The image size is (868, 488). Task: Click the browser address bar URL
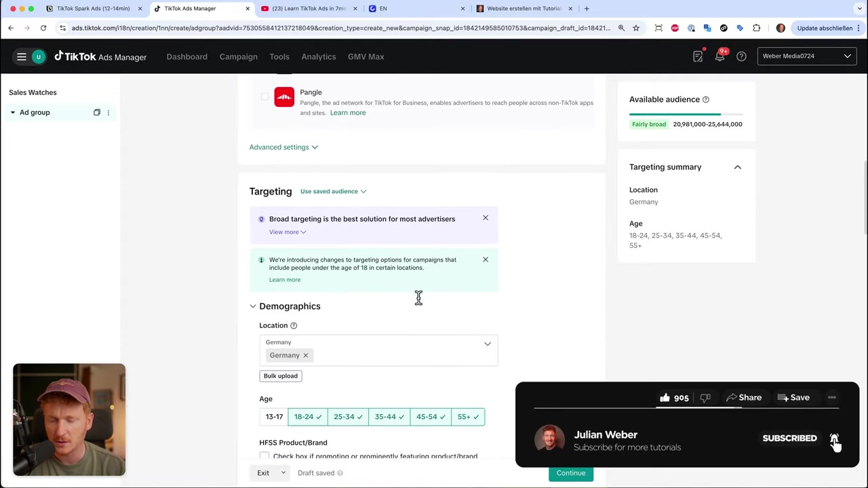pos(341,28)
